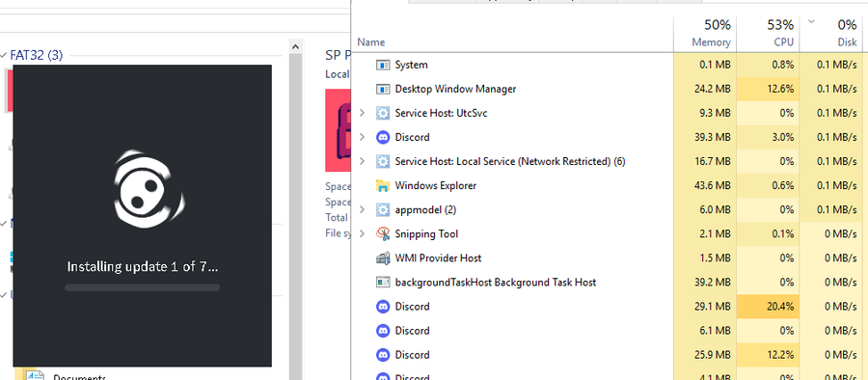Select the Service Host: UtcSvc name

point(441,113)
